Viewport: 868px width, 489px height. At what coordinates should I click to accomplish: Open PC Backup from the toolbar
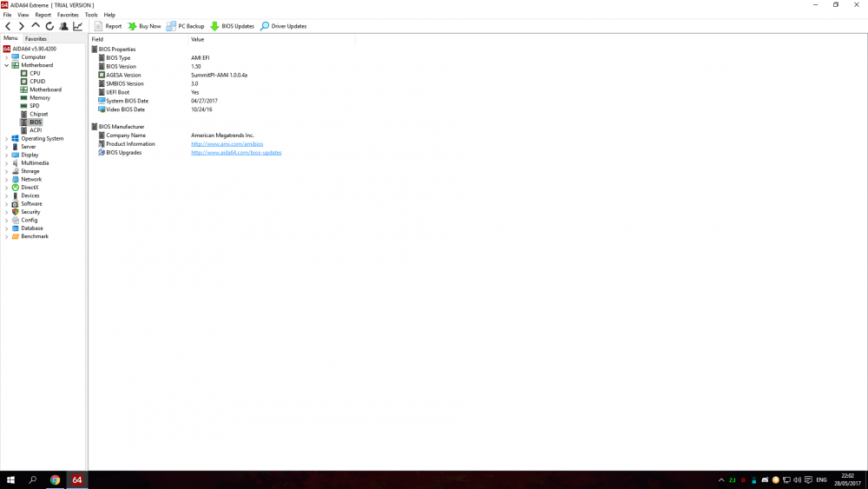pos(186,26)
